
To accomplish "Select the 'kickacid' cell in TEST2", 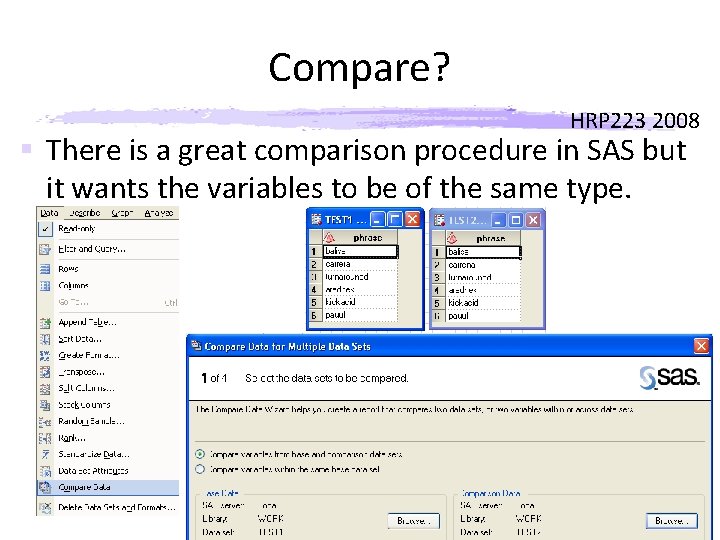I will point(484,303).
